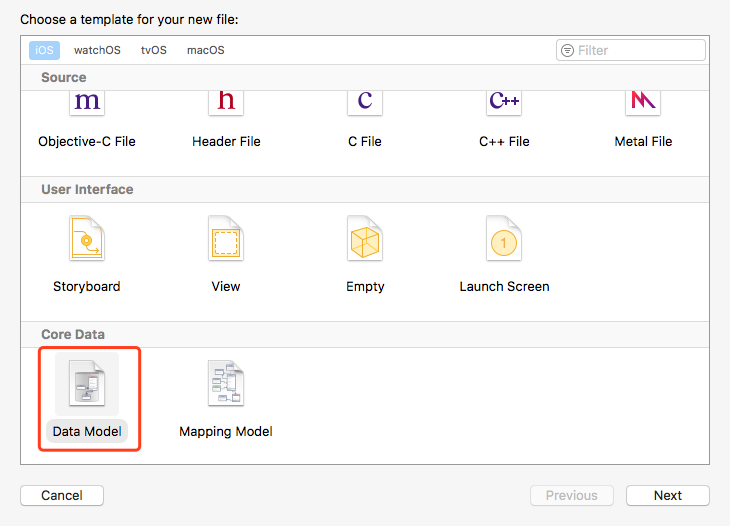Select the Header File template icon
Viewport: 730px width, 526px height.
pos(226,103)
